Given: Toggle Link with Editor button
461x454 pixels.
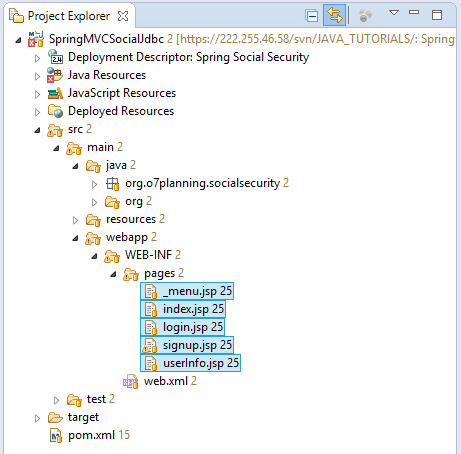Looking at the screenshot, I should click(x=334, y=15).
